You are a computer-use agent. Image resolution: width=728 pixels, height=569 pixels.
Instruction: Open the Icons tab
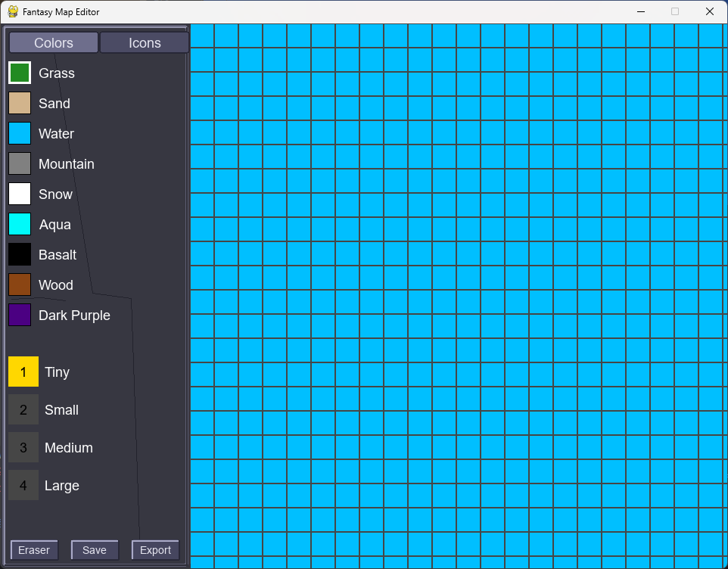pos(145,42)
